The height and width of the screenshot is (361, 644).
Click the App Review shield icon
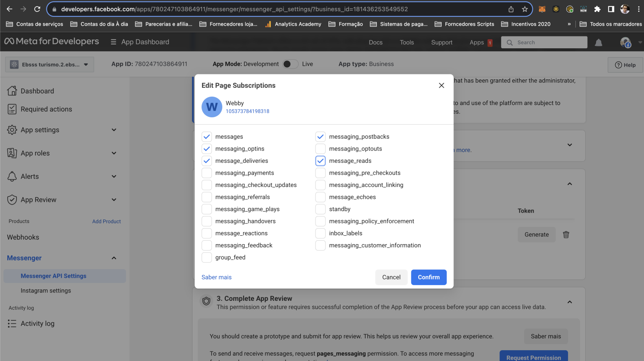(x=12, y=200)
